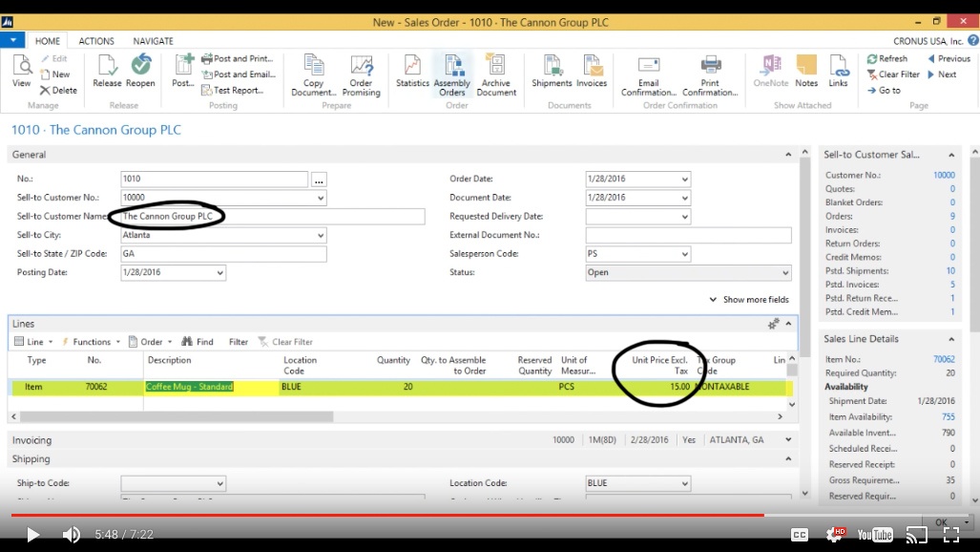980x552 pixels.
Task: Click Go to in ribbon
Action: (884, 90)
